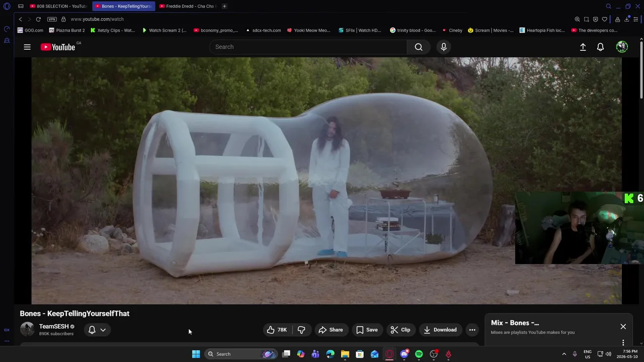This screenshot has height=362, width=644.
Task: Open the Heartopia Fish loc bookmark
Action: pyautogui.click(x=542, y=30)
